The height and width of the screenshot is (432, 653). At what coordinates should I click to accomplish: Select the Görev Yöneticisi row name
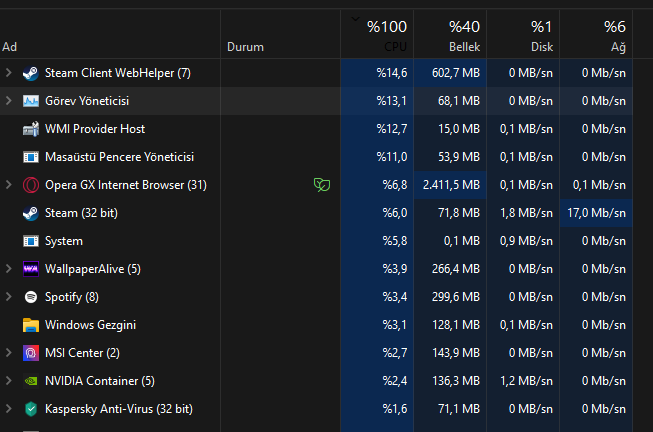click(x=87, y=101)
